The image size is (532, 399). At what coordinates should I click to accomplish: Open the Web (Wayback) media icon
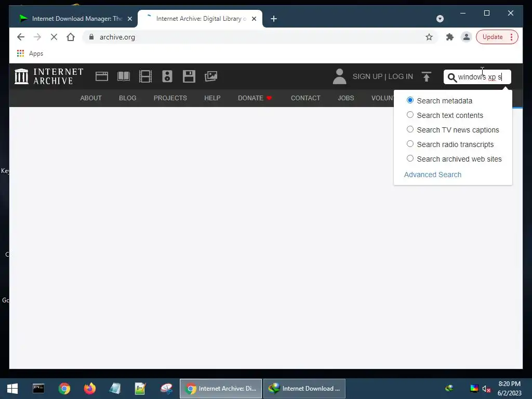(x=102, y=76)
